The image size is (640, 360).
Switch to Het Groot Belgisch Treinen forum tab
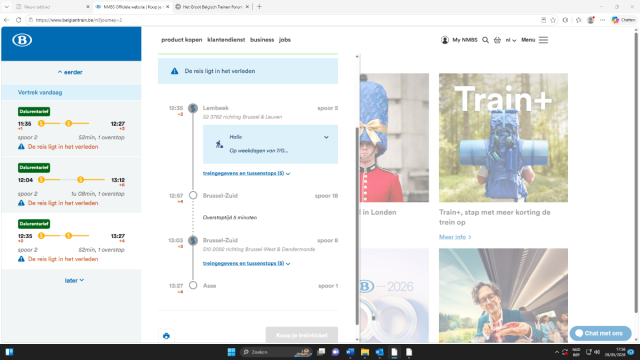(212, 7)
